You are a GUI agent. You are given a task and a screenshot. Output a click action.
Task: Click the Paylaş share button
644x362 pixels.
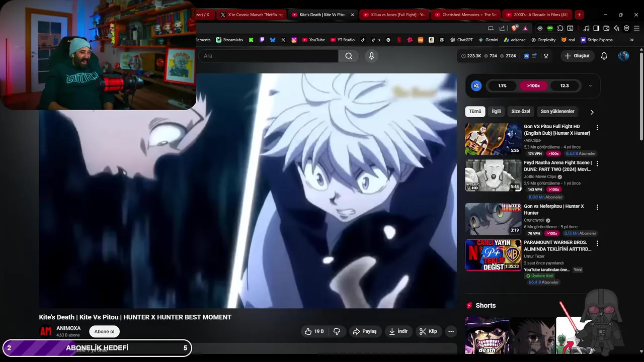365,331
